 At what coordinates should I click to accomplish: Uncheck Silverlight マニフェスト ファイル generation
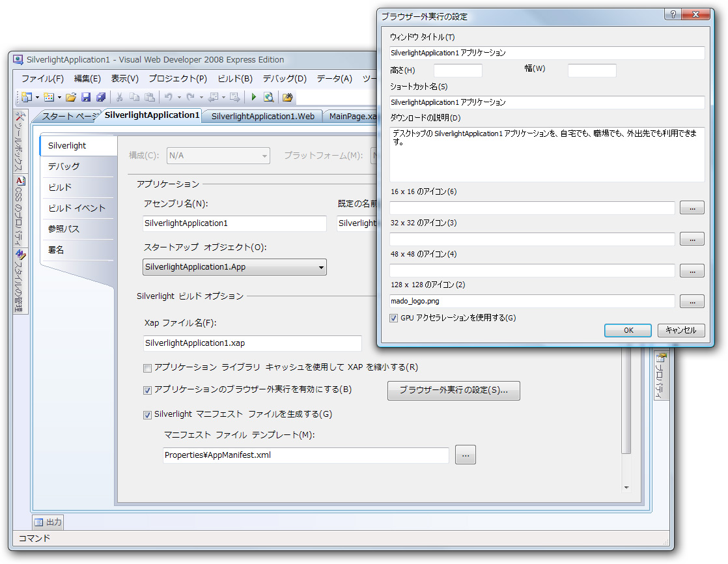coord(147,414)
